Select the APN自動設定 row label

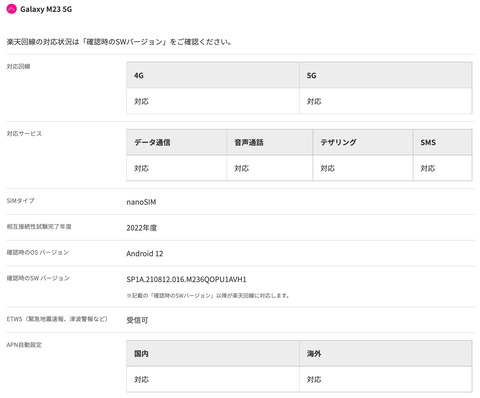[x=24, y=345]
